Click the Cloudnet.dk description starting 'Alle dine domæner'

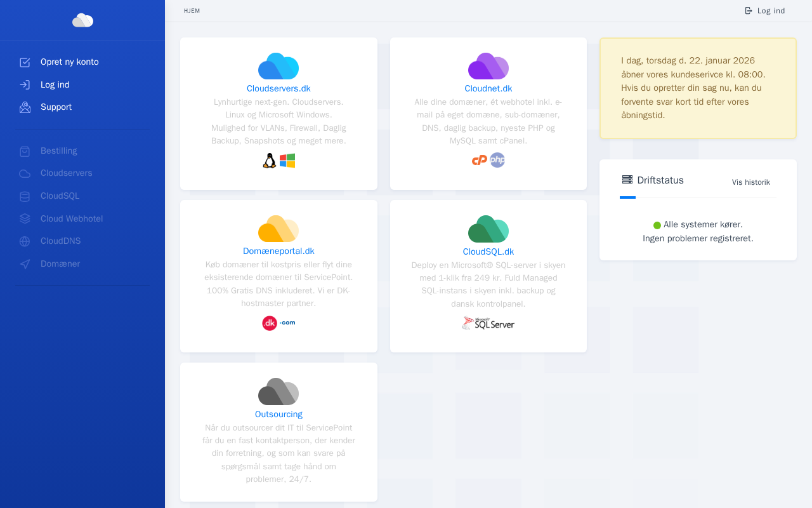(488, 121)
